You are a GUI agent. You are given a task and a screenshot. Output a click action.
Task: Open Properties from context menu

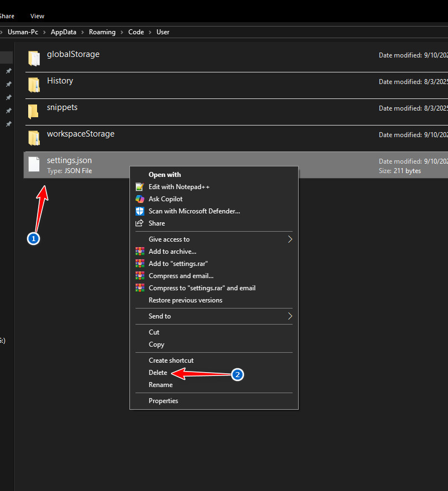point(163,401)
